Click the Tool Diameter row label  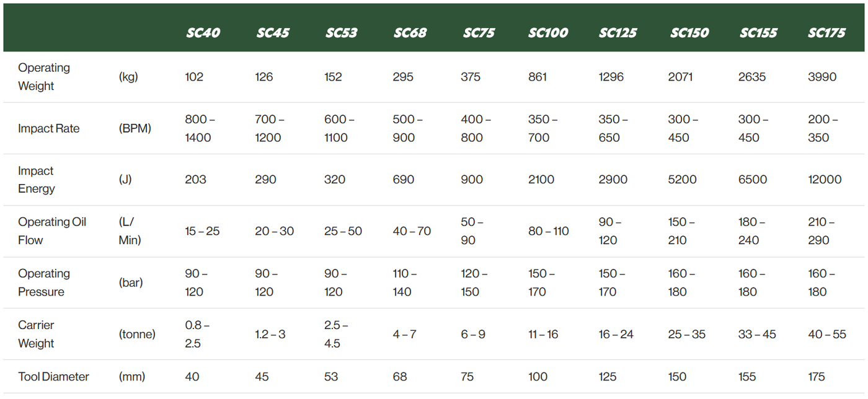pos(53,377)
